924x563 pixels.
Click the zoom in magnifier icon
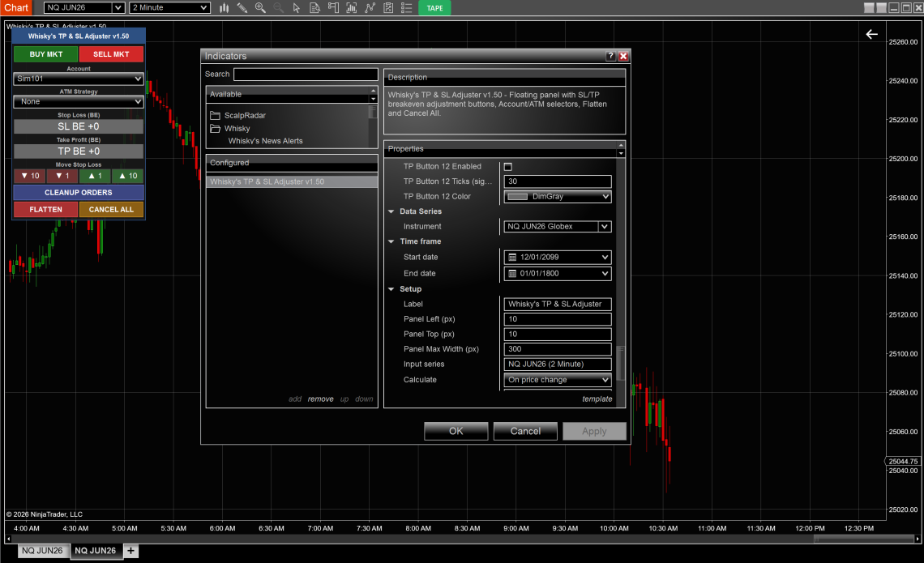point(260,8)
